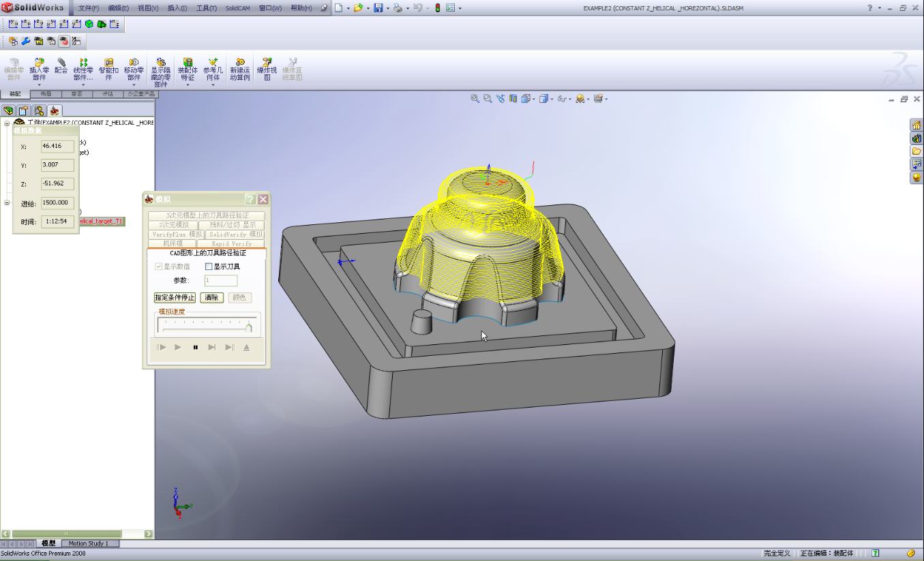The height and width of the screenshot is (561, 924).
Task: Open the SolidCAM menu
Action: 237,8
